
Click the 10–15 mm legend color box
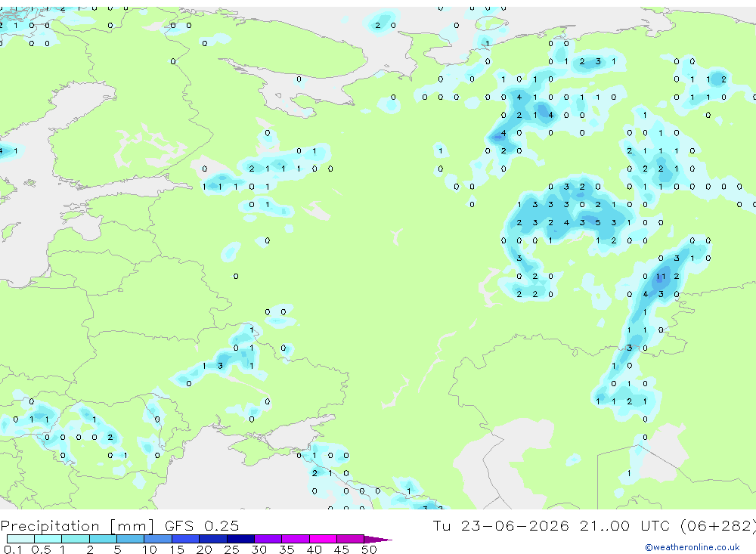(x=158, y=539)
